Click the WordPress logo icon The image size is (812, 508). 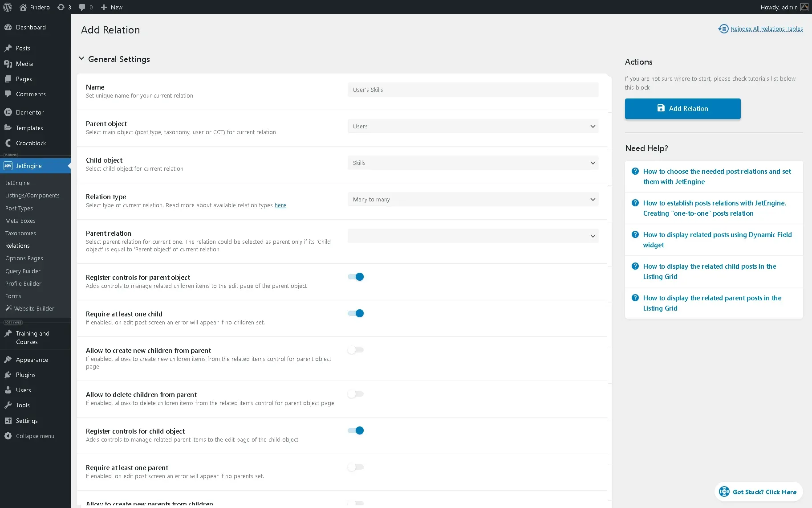pyautogui.click(x=8, y=7)
